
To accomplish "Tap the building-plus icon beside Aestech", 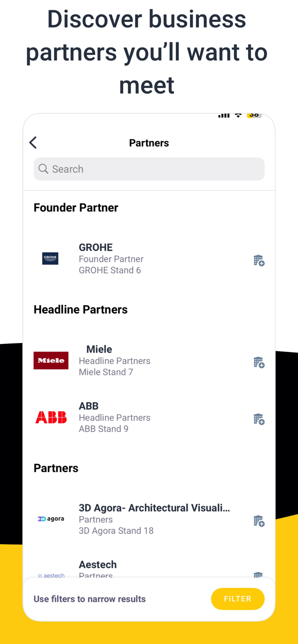I will point(259,576).
